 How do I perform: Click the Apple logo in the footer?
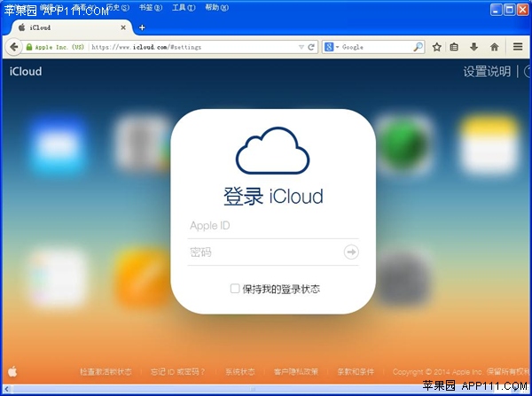pyautogui.click(x=12, y=371)
